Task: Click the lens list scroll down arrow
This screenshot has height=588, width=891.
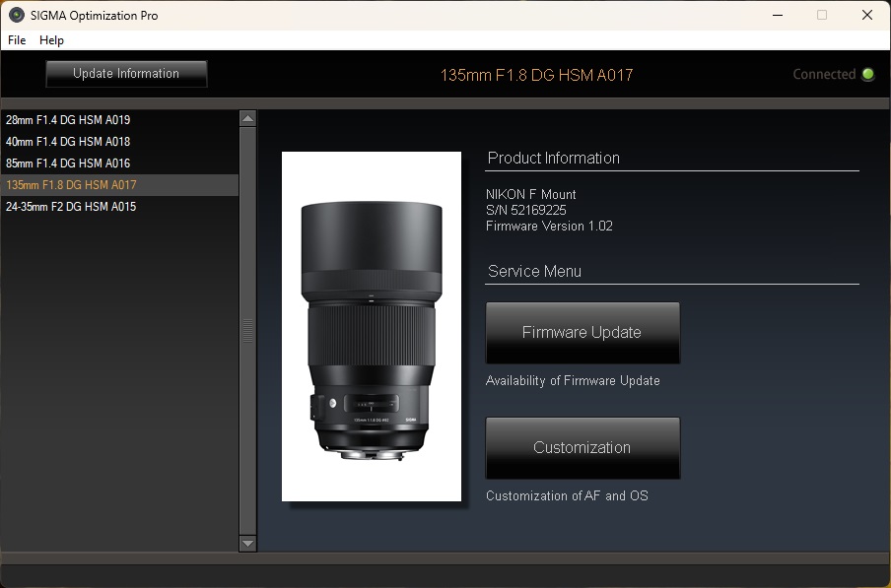Action: click(247, 543)
